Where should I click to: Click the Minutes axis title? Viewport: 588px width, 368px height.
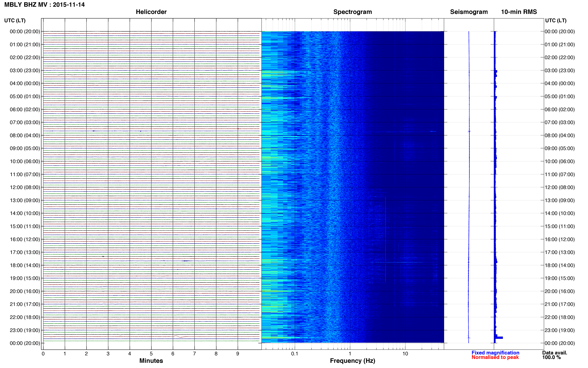(x=151, y=361)
